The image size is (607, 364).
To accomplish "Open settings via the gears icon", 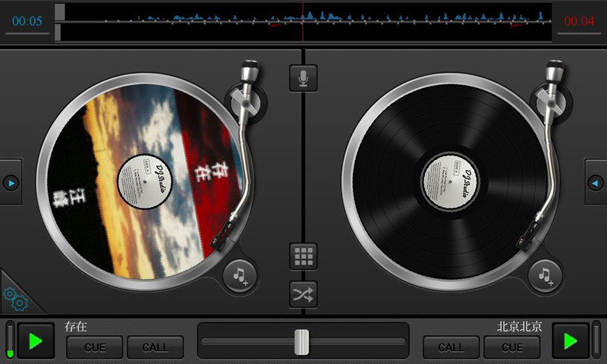I will 15,299.
